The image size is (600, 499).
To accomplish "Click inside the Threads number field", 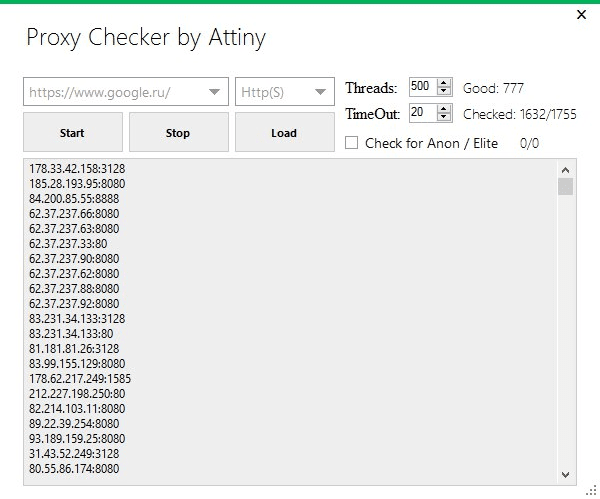I will tap(421, 88).
